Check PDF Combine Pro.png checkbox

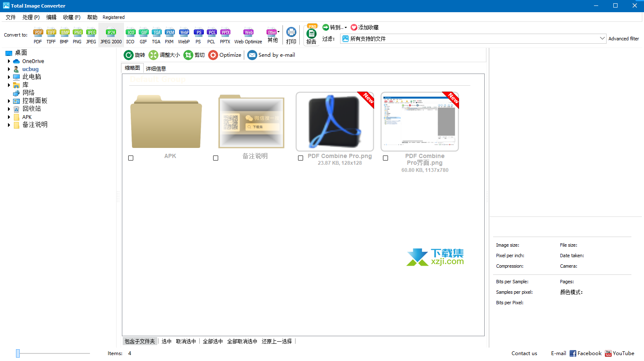301,158
